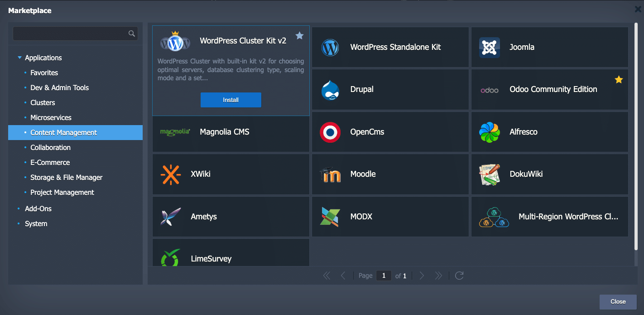
Task: Select the OpenCms application title
Action: click(367, 132)
